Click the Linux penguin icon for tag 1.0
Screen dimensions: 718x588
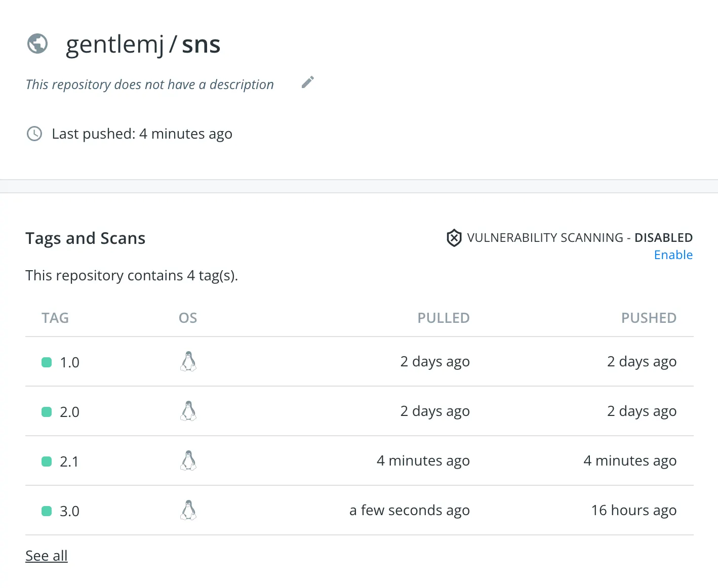coord(188,361)
